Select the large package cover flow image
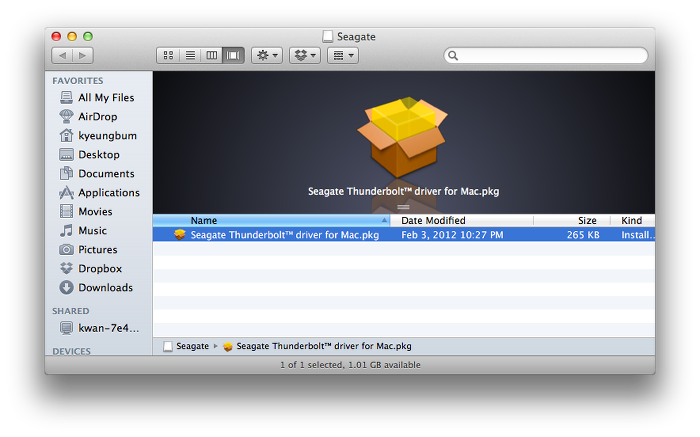Viewport: 700px width, 437px height. point(403,137)
